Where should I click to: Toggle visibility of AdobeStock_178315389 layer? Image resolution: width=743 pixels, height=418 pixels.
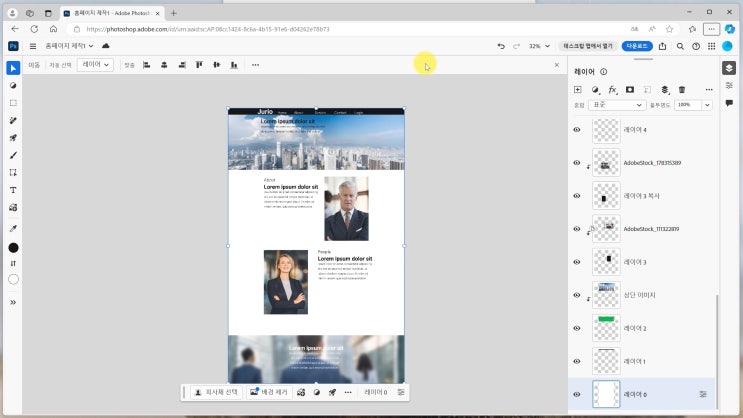(577, 163)
